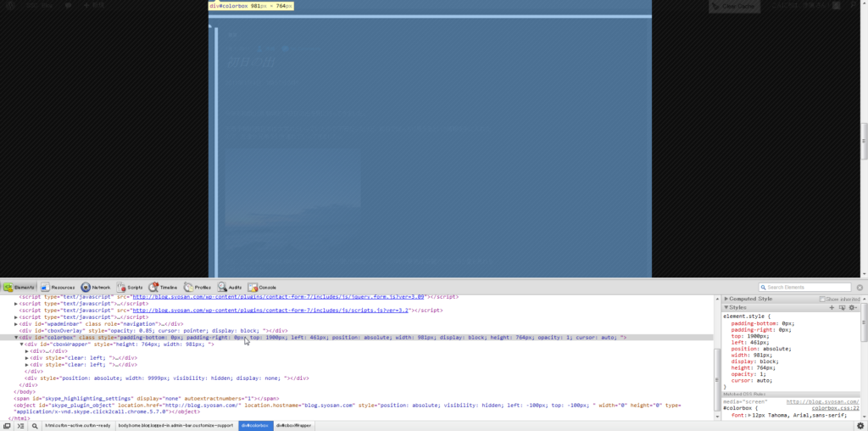Select the body.home.blog breadcrumb item
The image size is (868, 431).
click(175, 425)
